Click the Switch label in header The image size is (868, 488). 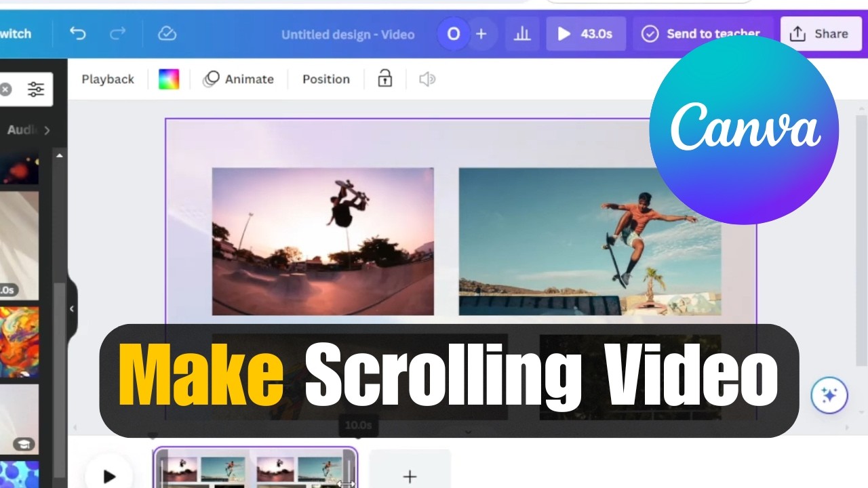pos(15,33)
